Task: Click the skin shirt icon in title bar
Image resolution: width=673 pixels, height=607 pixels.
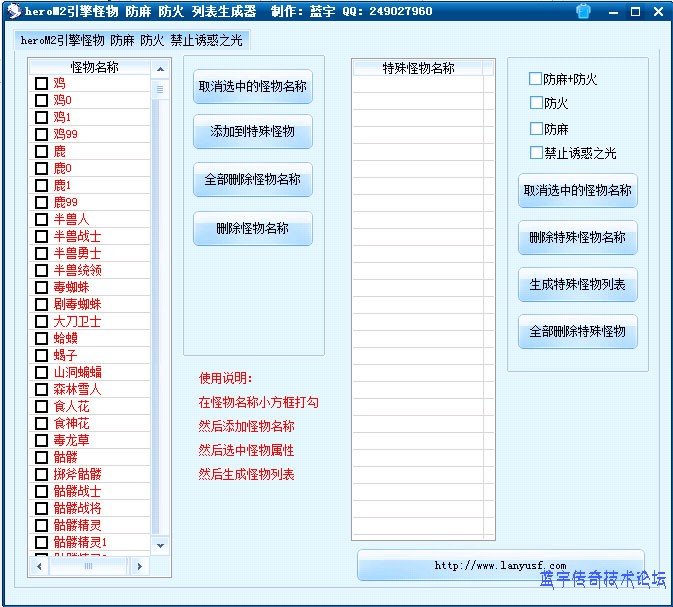Action: (x=584, y=12)
